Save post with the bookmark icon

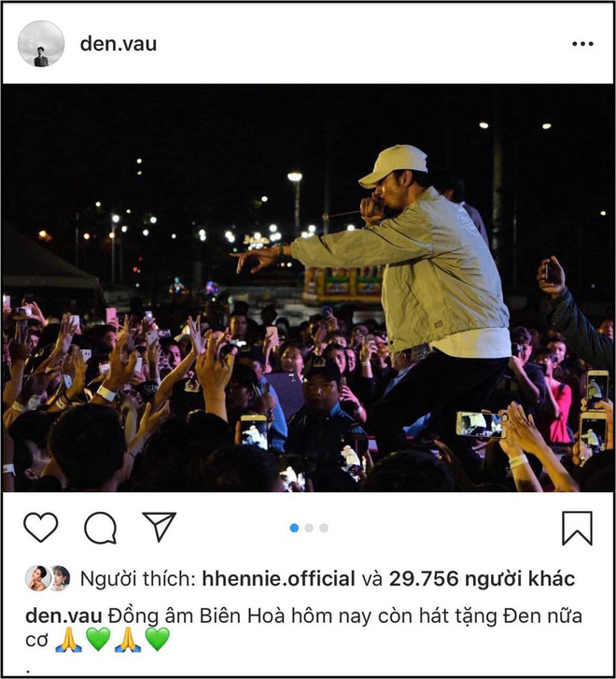pyautogui.click(x=577, y=528)
